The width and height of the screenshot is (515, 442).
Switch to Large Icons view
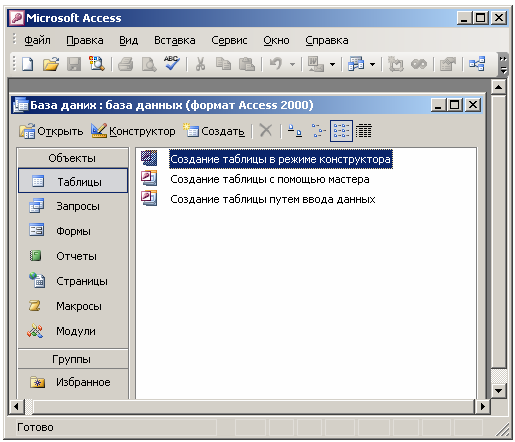point(295,131)
